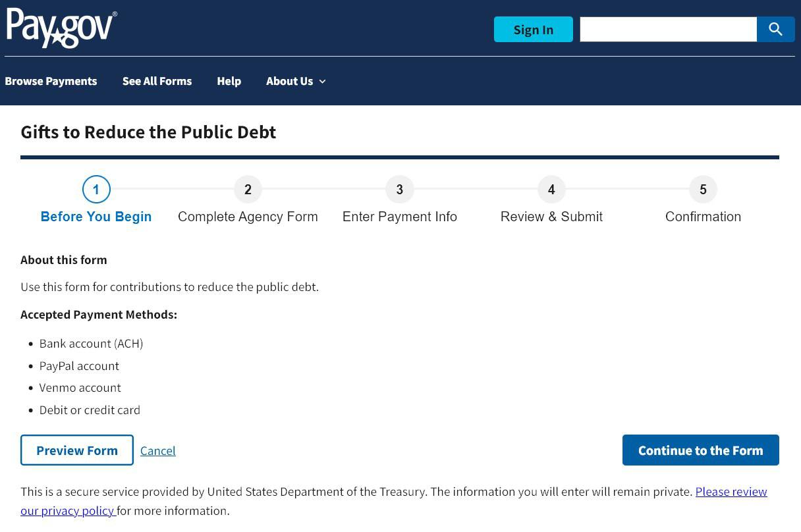Focus the site search input field
This screenshot has height=532, width=801.
click(x=668, y=30)
